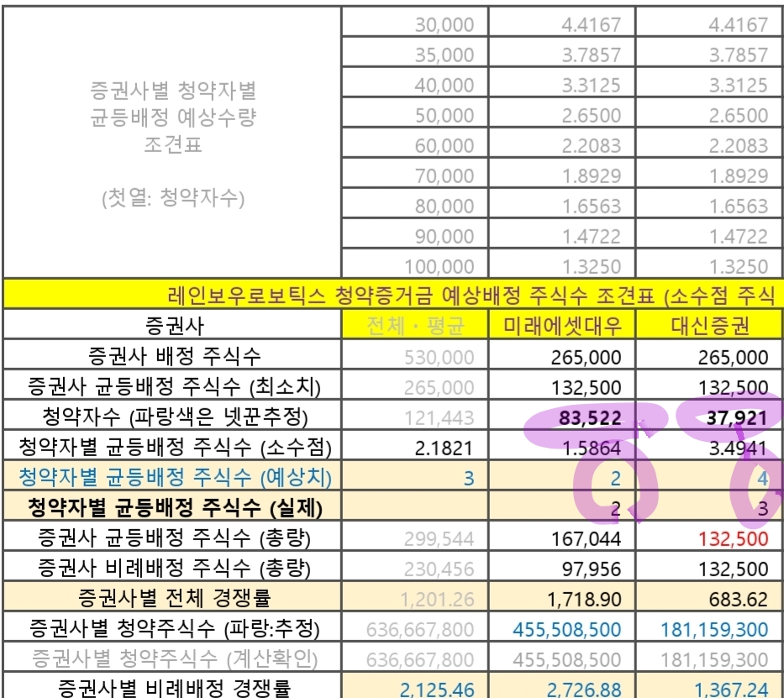Click the 40,000 subscriber count cell
This screenshot has height=698, width=784.
(x=414, y=82)
